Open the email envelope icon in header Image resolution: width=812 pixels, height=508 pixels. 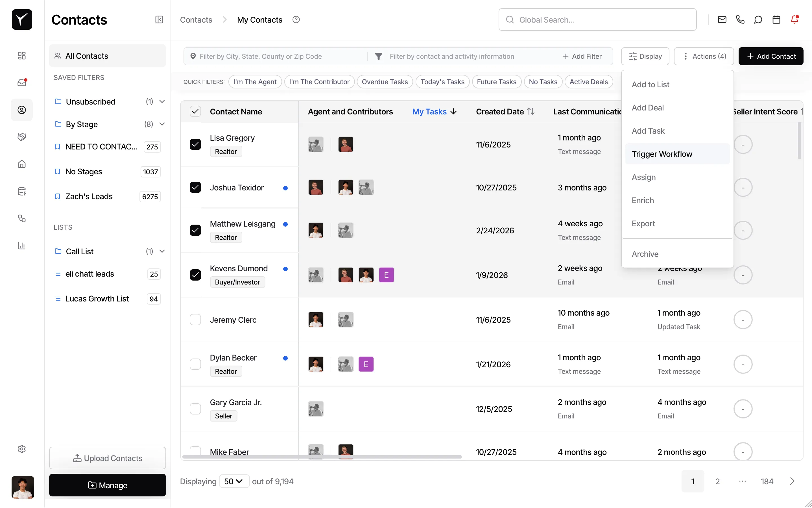(722, 19)
